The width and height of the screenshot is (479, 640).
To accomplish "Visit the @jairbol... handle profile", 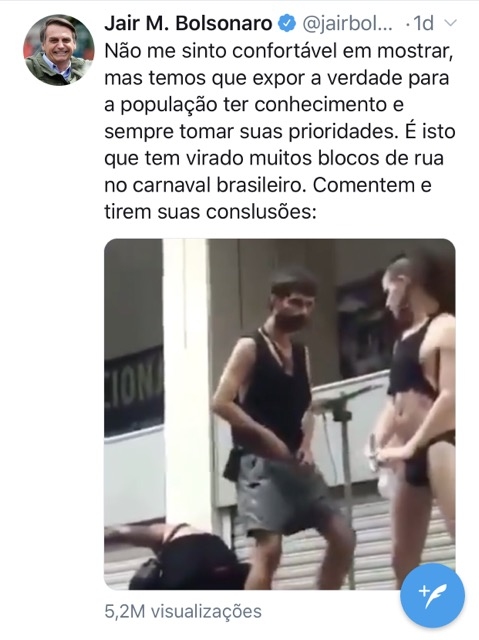I will (347, 24).
